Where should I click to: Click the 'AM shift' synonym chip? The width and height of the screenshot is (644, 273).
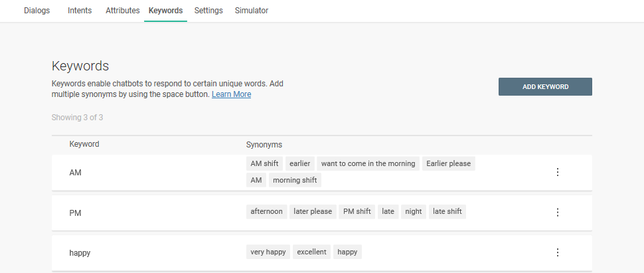click(264, 163)
